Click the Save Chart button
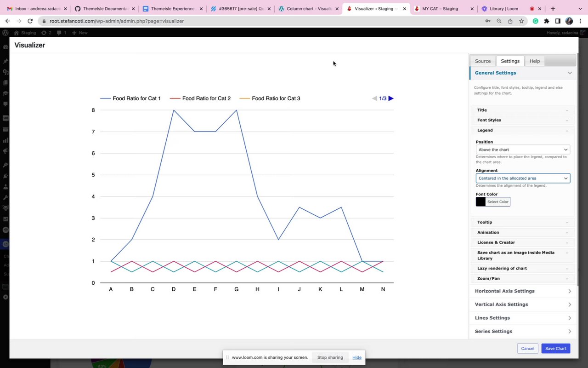Viewport: 588px width, 368px height. (x=556, y=348)
